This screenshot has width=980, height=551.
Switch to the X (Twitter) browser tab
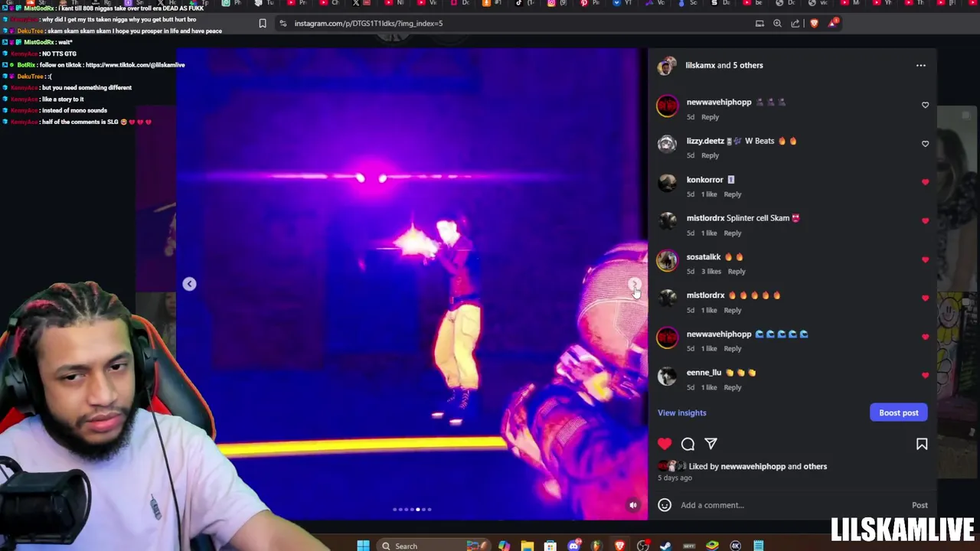tap(362, 3)
